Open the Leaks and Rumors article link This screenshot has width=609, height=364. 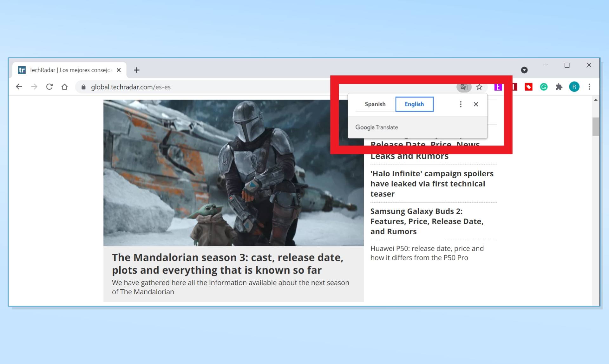[409, 156]
